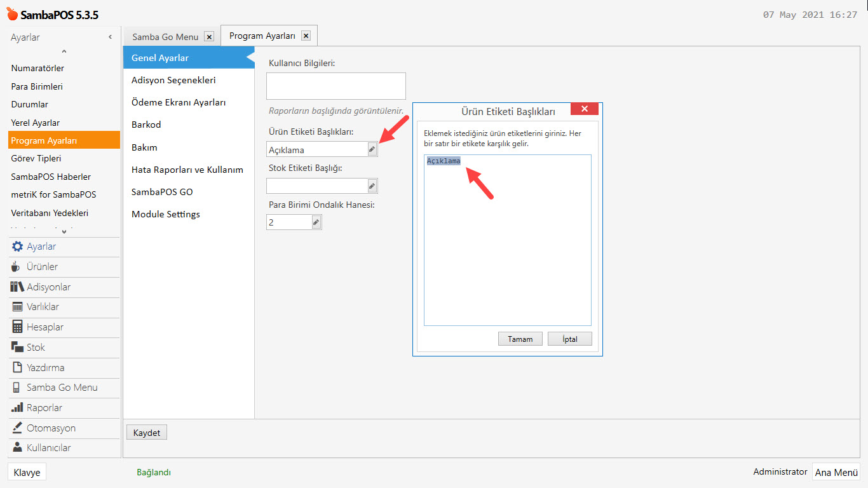This screenshot has height=488, width=868.
Task: Select Veritabanı Yedekleri in settings list
Action: pos(50,213)
